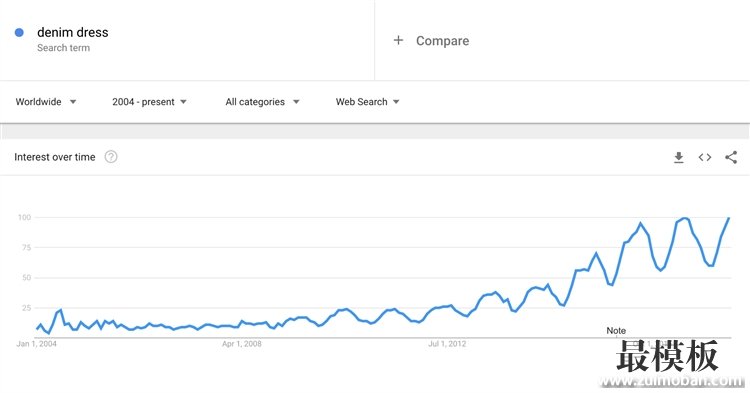Click the 100 value axis label

[x=24, y=218]
